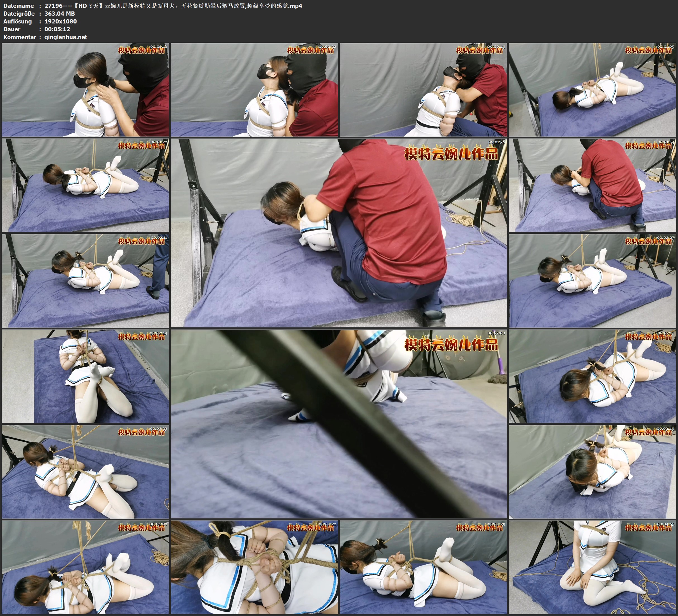Select the thumbnail timestamped 00:04:06
This screenshot has width=678, height=616.
click(85, 567)
